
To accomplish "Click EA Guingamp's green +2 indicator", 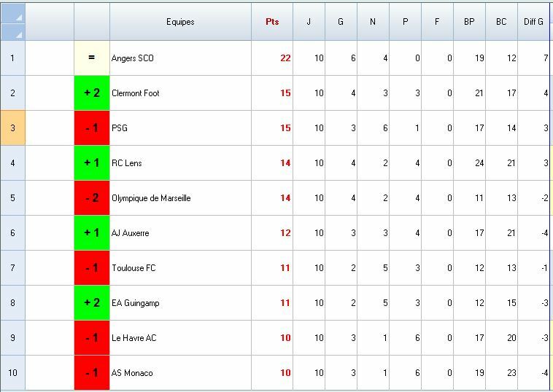I will [x=91, y=303].
